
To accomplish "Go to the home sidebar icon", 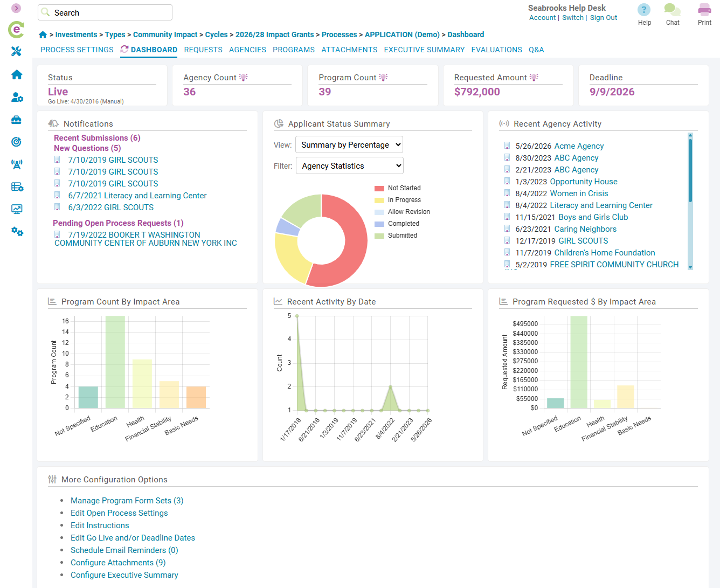I will tap(17, 74).
